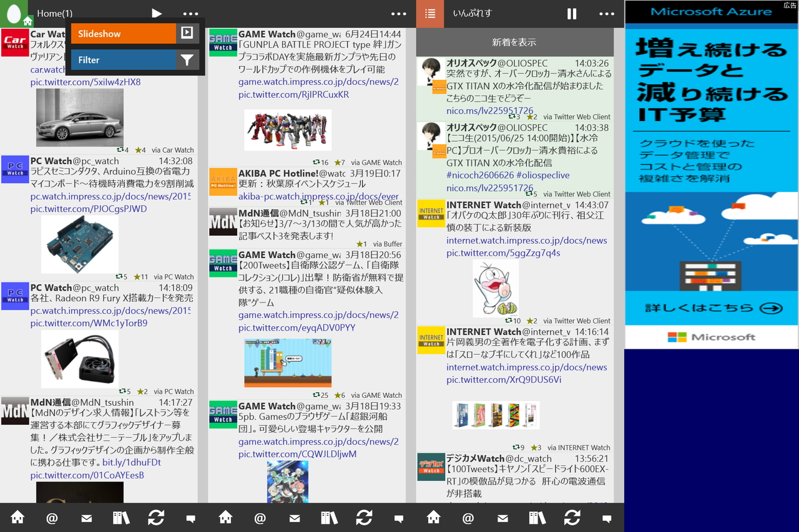Open the silver car photo thumbnail
Viewport: 799px width, 532px height.
80,117
